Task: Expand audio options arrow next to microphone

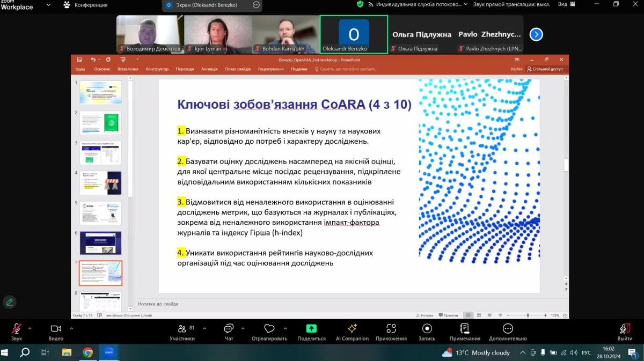Action: point(30,328)
